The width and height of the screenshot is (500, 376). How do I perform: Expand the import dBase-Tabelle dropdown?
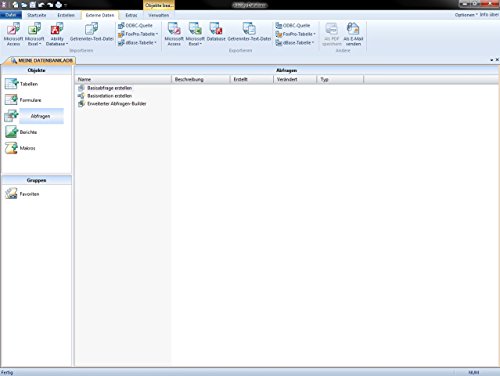pyautogui.click(x=137, y=43)
